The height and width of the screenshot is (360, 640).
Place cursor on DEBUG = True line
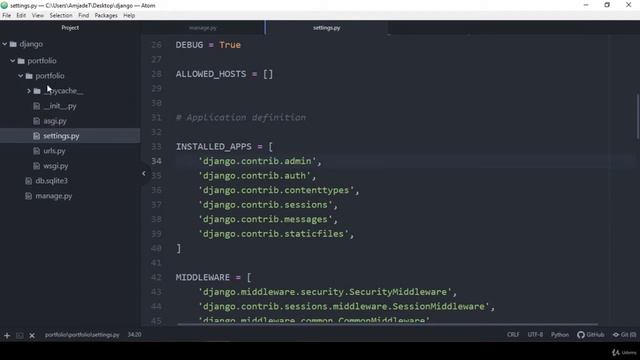point(208,45)
